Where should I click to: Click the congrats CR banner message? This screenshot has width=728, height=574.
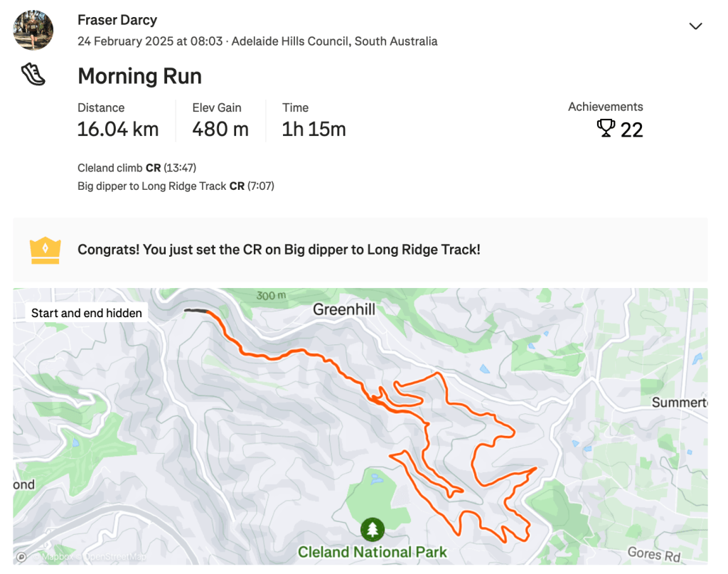click(x=279, y=250)
